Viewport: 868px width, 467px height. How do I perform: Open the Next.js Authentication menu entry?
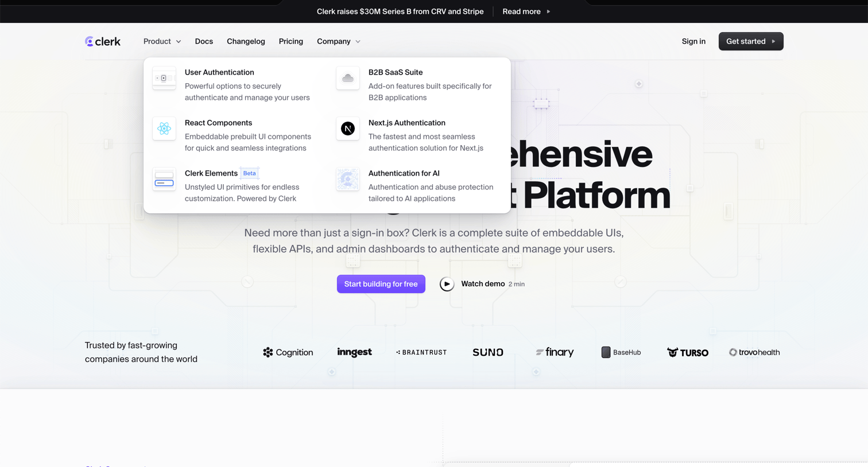pyautogui.click(x=419, y=135)
